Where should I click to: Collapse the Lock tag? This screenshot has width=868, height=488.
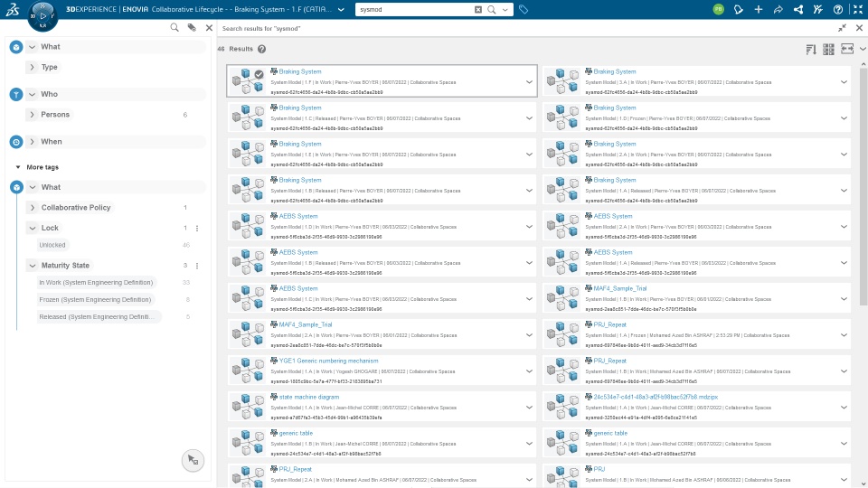pyautogui.click(x=33, y=228)
